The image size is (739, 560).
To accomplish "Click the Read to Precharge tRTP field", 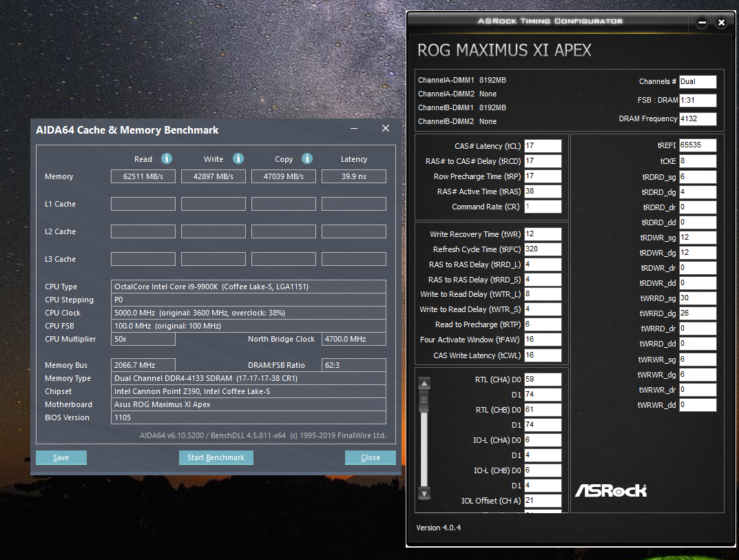I will 543,324.
